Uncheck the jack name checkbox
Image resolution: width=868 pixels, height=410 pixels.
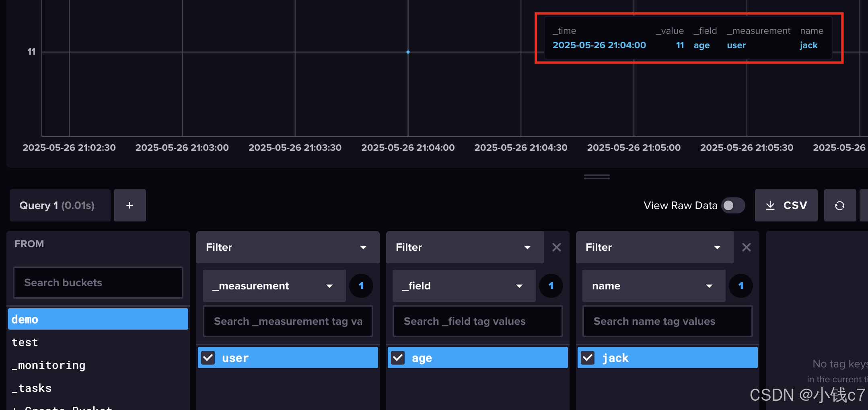[x=588, y=357]
